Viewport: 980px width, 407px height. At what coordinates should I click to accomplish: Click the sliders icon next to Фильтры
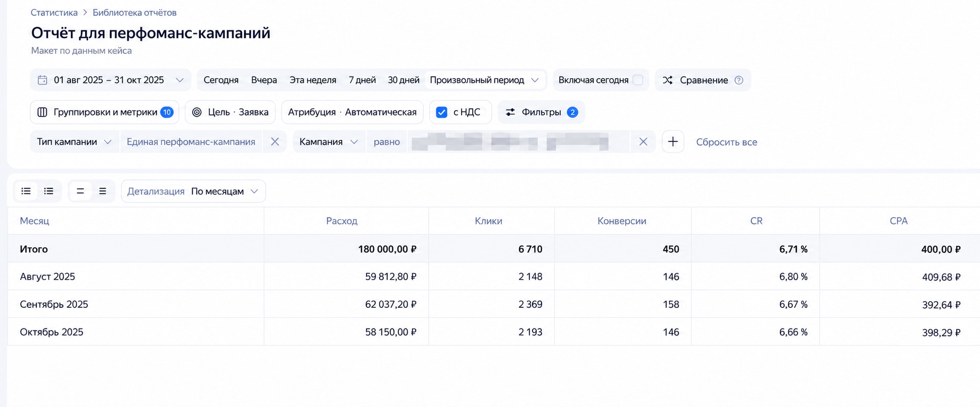coord(510,112)
